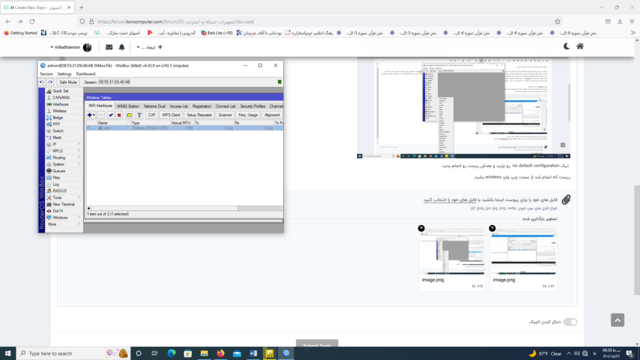Viewport: 640px width, 360px height.
Task: Click Firefox URL address bar
Action: [318, 22]
